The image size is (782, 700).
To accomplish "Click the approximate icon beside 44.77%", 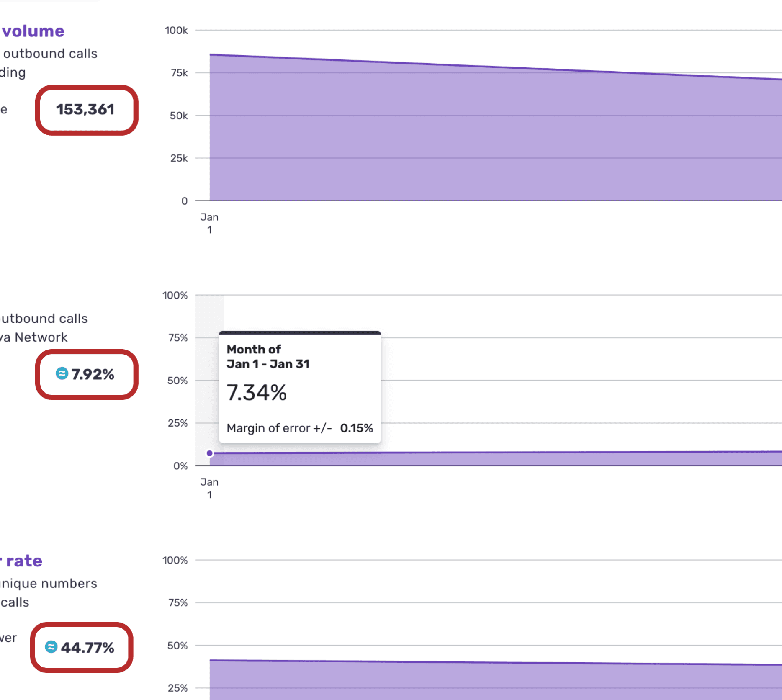I will pos(51,647).
